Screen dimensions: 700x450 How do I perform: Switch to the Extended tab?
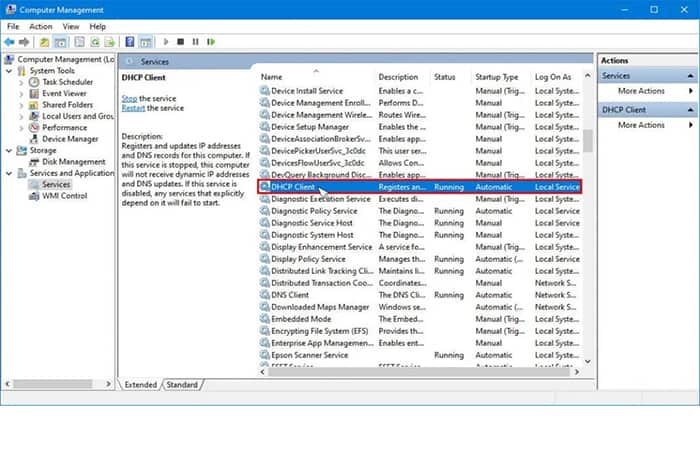[x=141, y=385]
